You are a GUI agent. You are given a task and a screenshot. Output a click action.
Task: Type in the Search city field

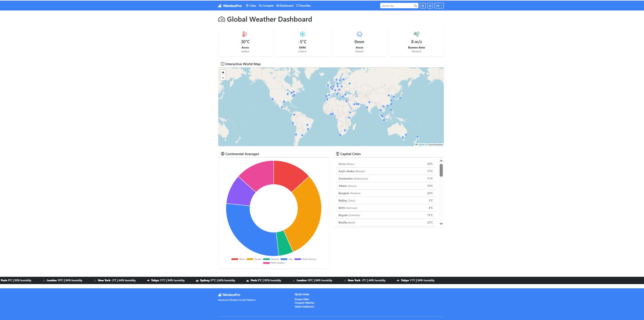click(x=396, y=6)
